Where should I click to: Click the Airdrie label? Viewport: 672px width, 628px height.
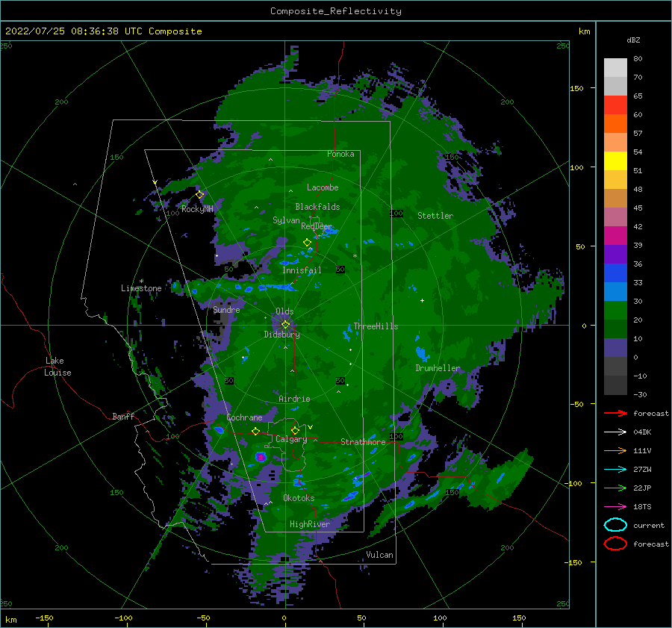tap(294, 399)
